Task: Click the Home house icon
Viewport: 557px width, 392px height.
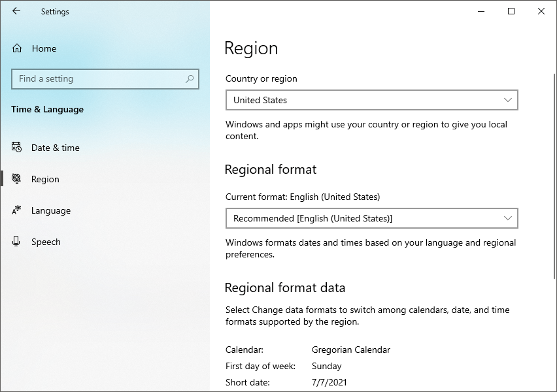Action: tap(17, 48)
